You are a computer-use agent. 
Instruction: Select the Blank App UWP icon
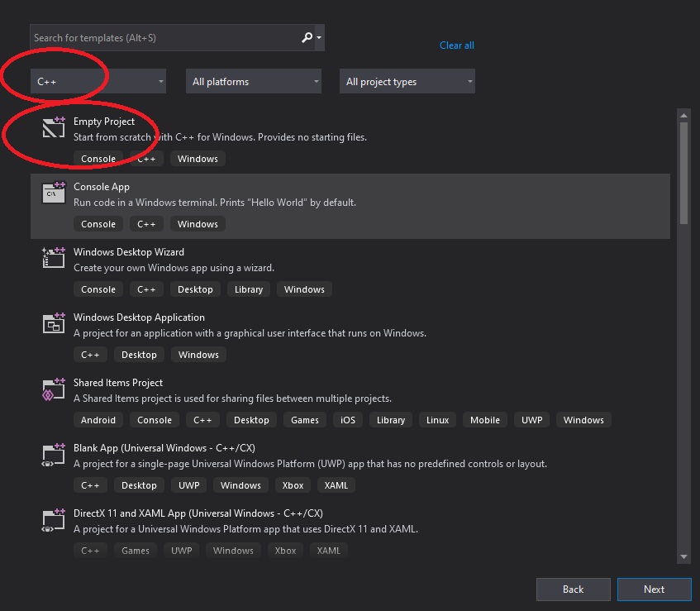tap(54, 454)
